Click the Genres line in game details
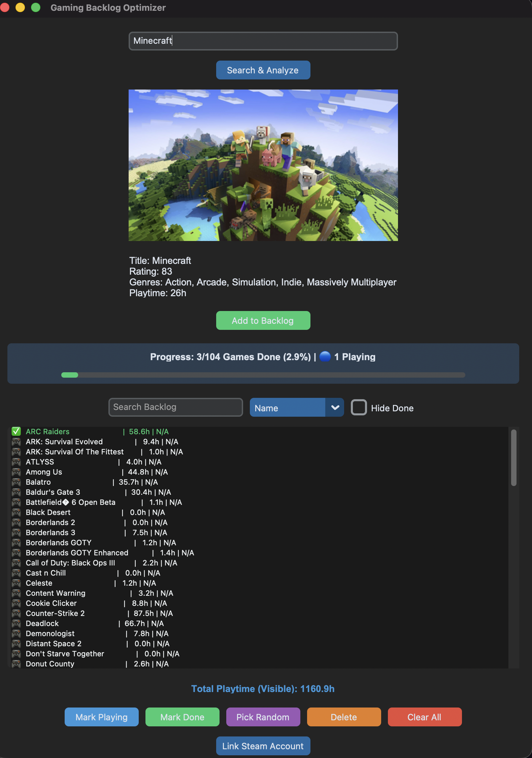 [x=263, y=282]
